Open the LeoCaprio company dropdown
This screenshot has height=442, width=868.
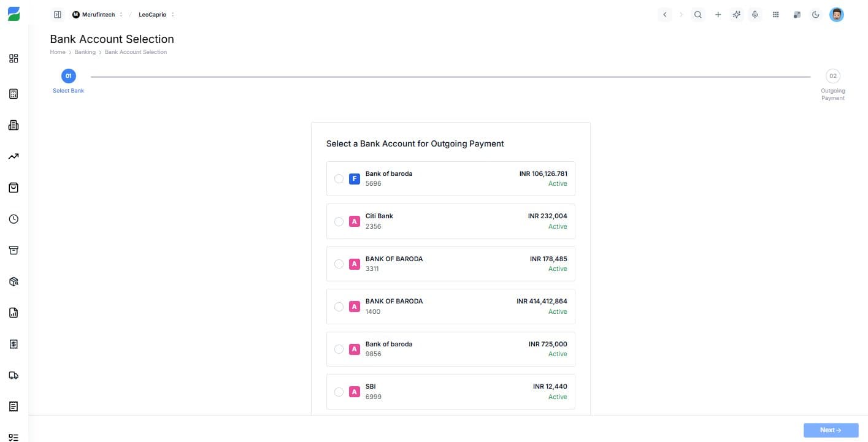click(x=172, y=14)
